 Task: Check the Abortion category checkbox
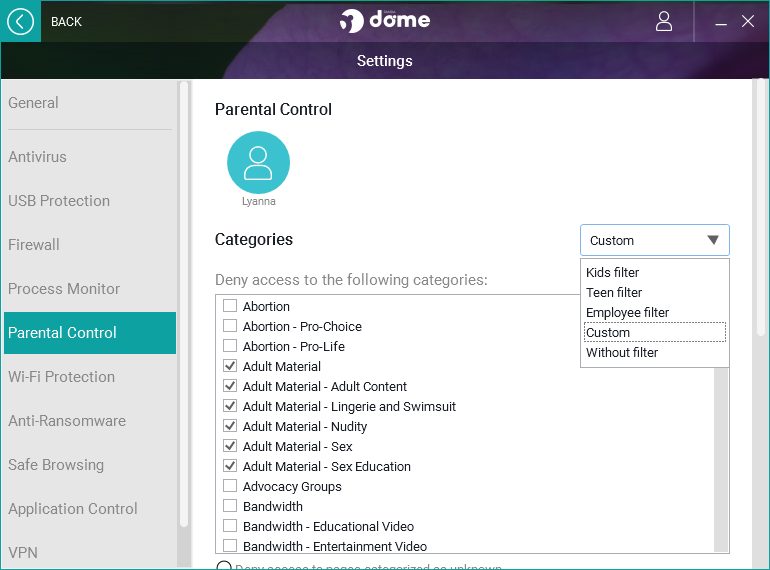(230, 307)
